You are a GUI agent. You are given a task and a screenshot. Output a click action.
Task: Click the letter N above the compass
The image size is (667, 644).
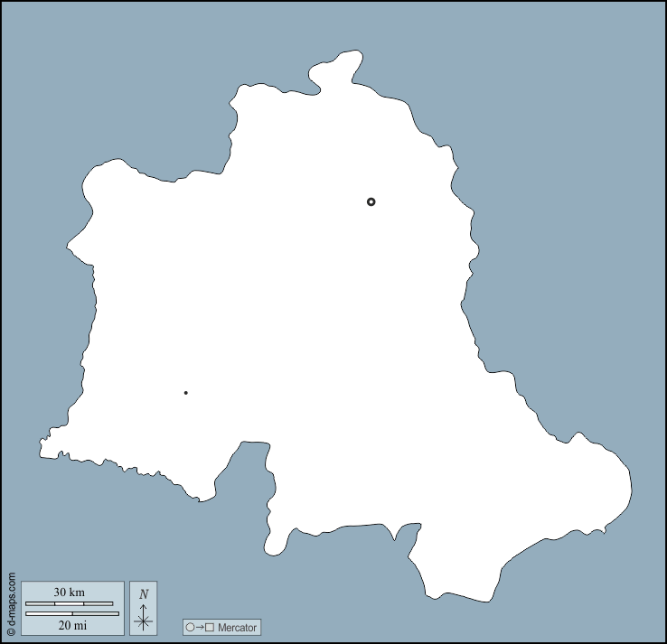pyautogui.click(x=144, y=593)
